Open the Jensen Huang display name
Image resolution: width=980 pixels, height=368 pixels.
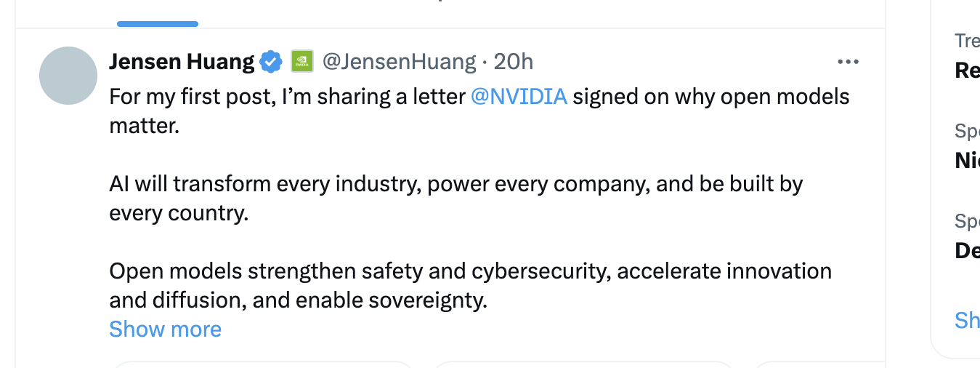coord(182,62)
